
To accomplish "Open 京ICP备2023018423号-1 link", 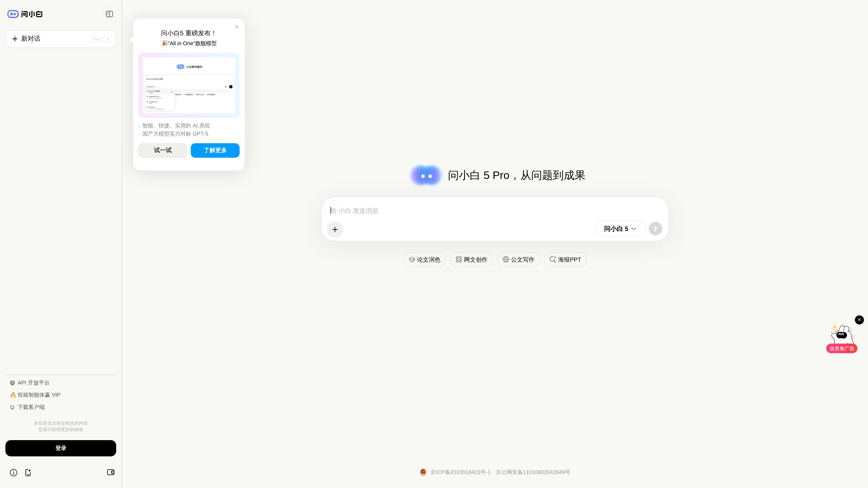I will (x=460, y=472).
